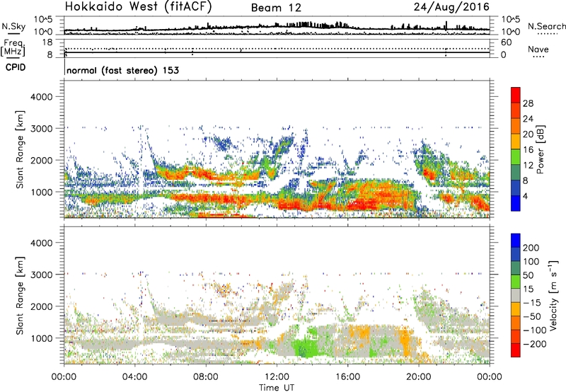Click the strong red power echo near 17:00 UT
Image resolution: width=566 pixels, height=392 pixels.
[x=361, y=204]
